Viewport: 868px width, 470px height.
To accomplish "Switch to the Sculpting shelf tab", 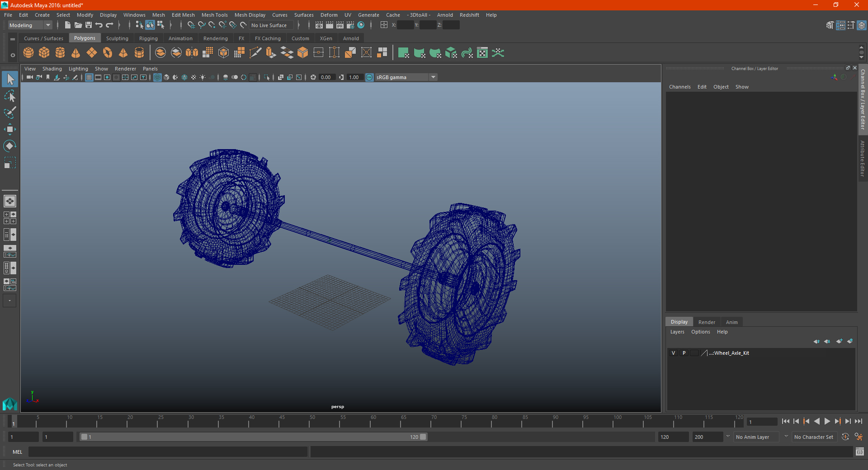I will (x=117, y=38).
